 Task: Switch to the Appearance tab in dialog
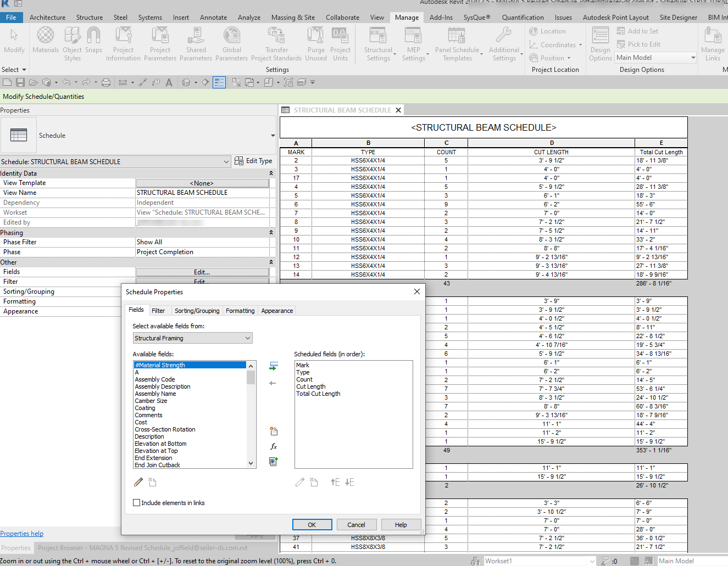tap(277, 311)
